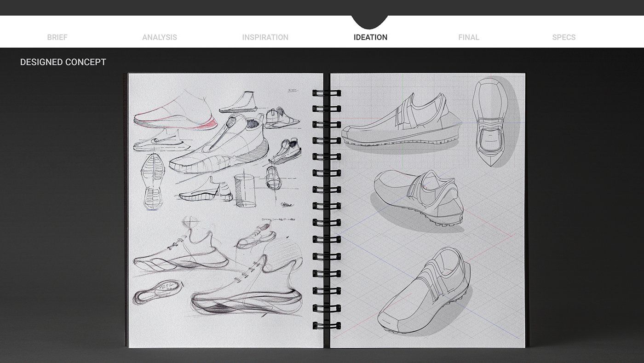Select the IDEATION tab
Image resolution: width=644 pixels, height=363 pixels.
point(370,37)
